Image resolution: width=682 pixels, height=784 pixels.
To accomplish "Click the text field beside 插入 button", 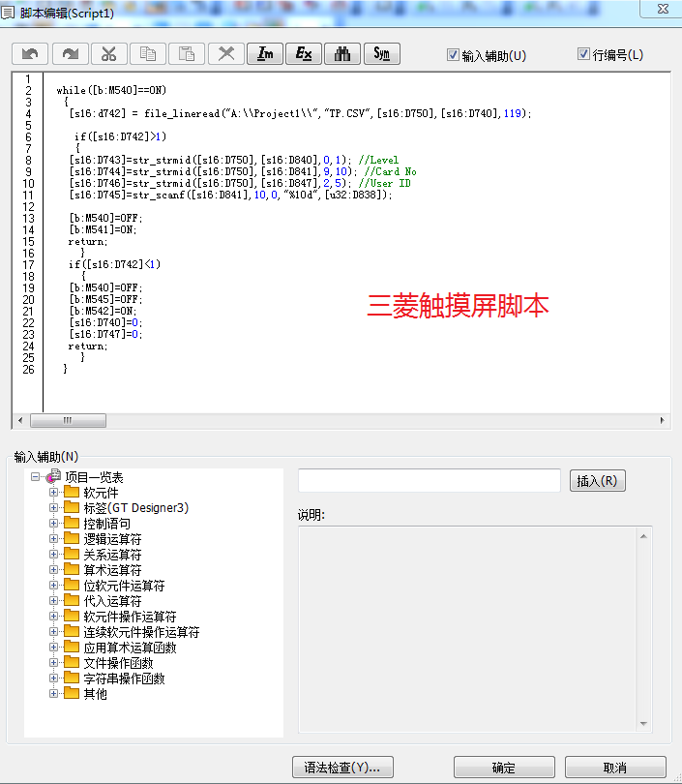I will [x=429, y=481].
